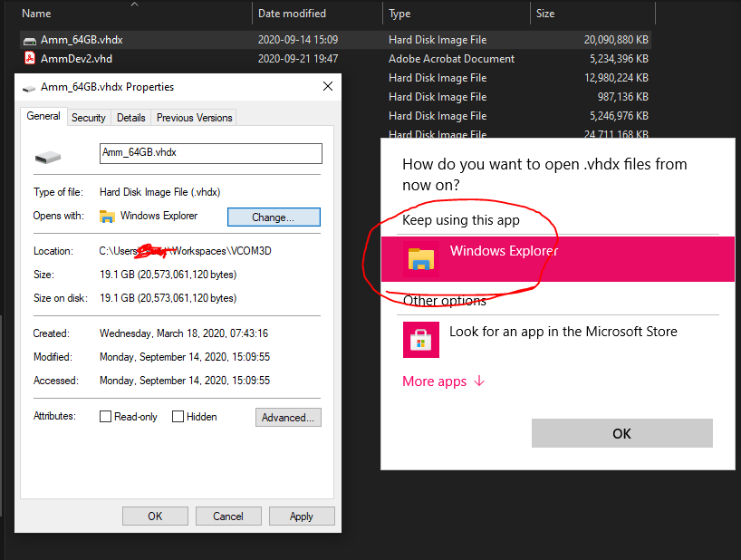
Task: Open the Previous Versions tab
Action: pyautogui.click(x=195, y=117)
